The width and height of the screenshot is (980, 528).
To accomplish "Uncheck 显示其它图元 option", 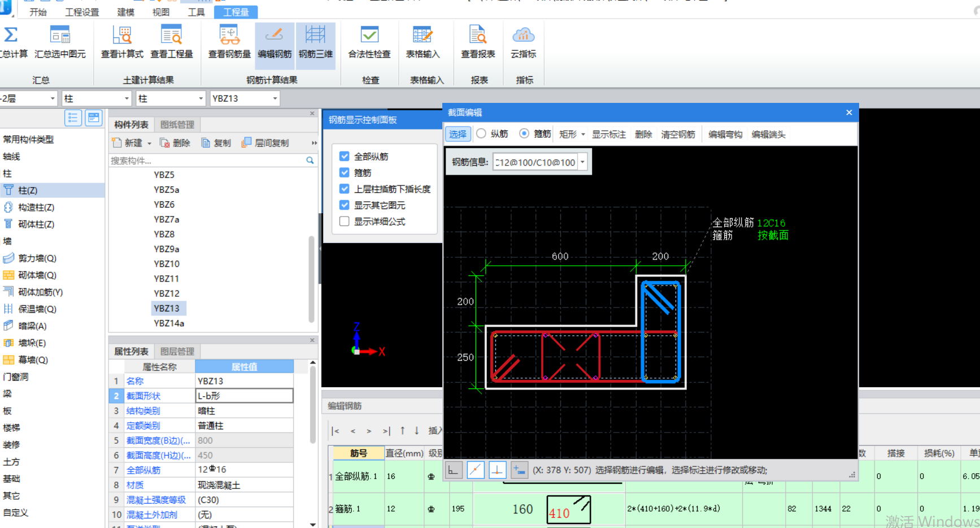I will point(344,205).
